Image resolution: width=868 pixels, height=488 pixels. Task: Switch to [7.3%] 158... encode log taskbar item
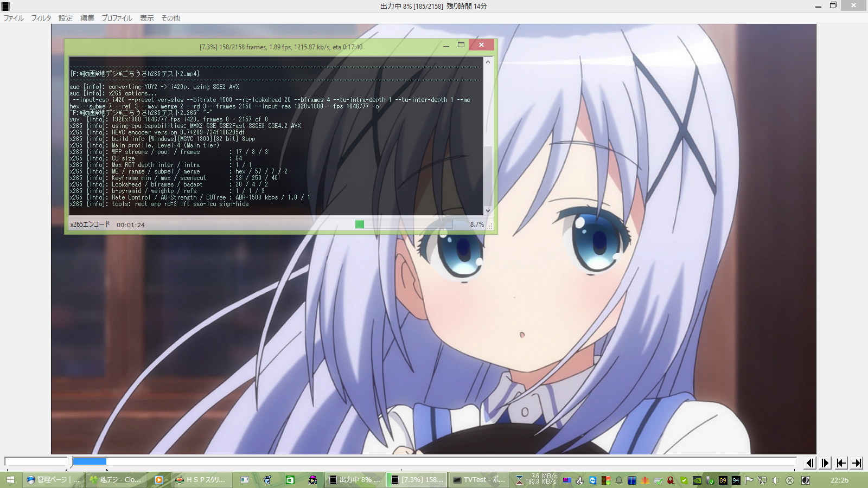click(418, 480)
